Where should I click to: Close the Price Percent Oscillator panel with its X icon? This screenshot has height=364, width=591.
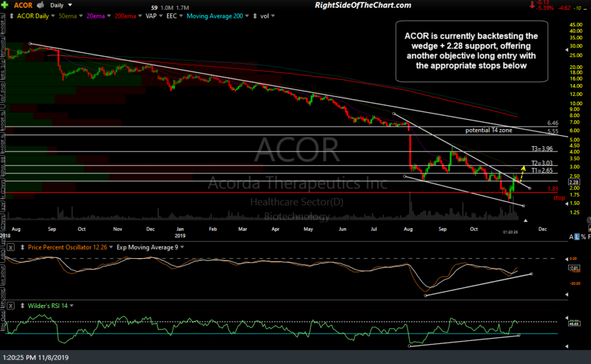pyautogui.click(x=10, y=247)
